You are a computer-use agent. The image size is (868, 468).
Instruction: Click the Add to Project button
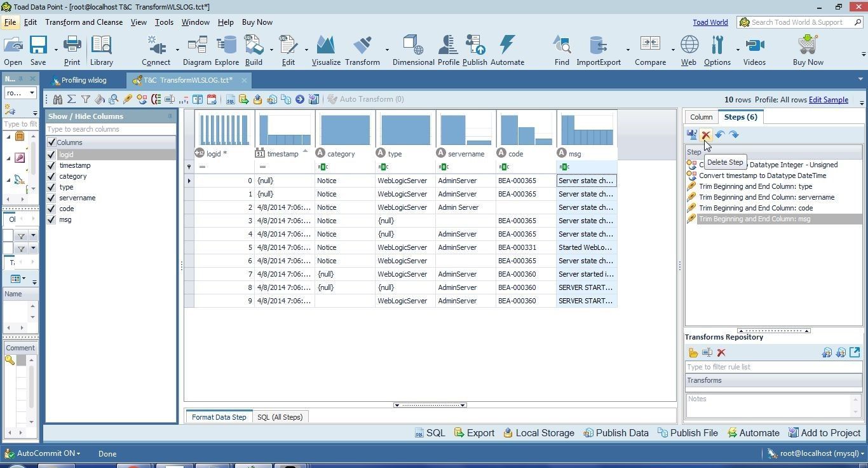click(x=824, y=433)
